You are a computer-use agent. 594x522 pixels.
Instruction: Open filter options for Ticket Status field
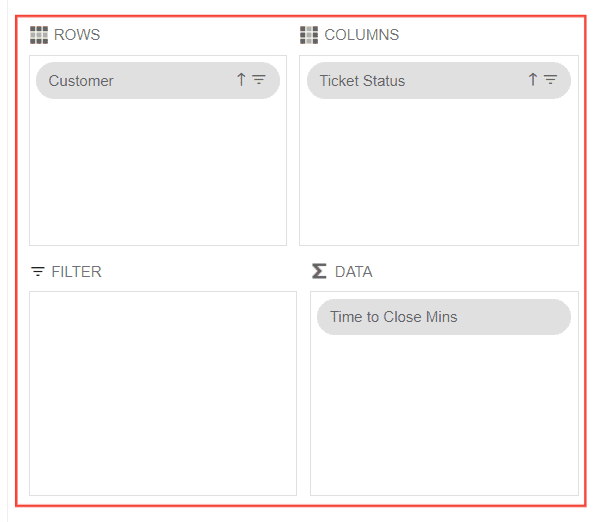pos(550,80)
